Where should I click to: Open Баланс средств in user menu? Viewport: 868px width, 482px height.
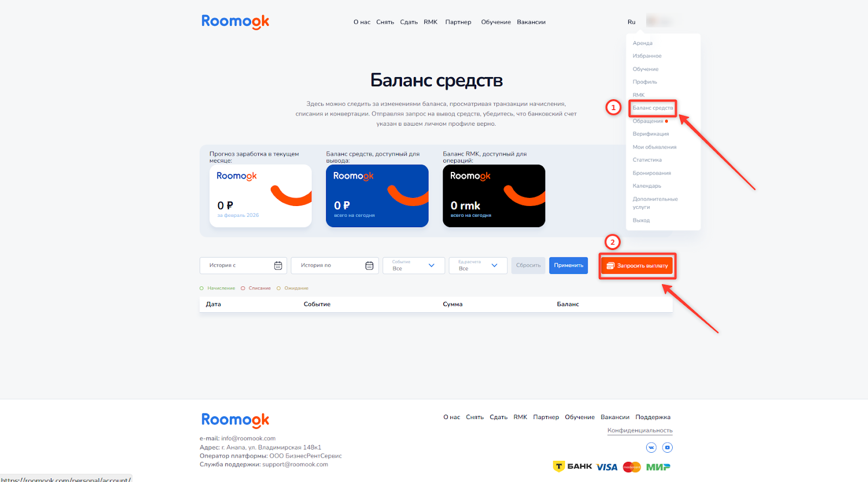(x=653, y=108)
